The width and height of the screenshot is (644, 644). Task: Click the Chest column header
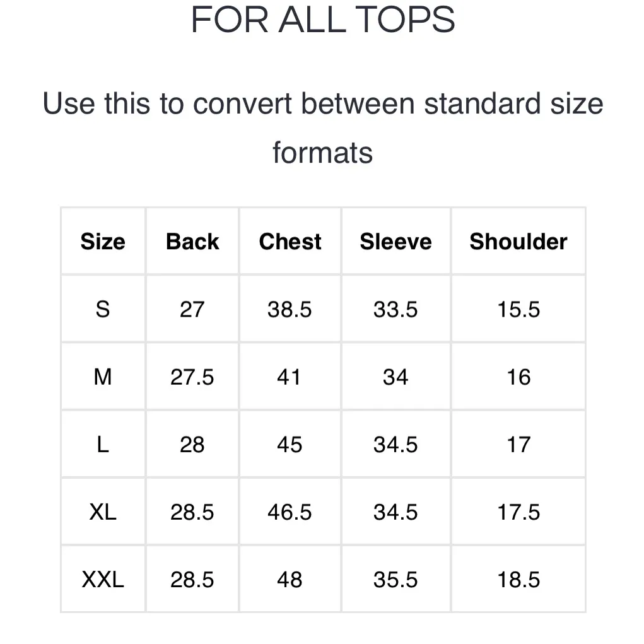(x=290, y=242)
